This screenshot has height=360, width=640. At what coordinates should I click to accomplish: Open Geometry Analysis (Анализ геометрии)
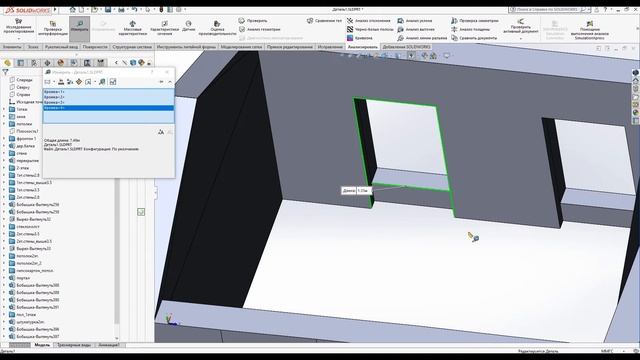coord(260,29)
